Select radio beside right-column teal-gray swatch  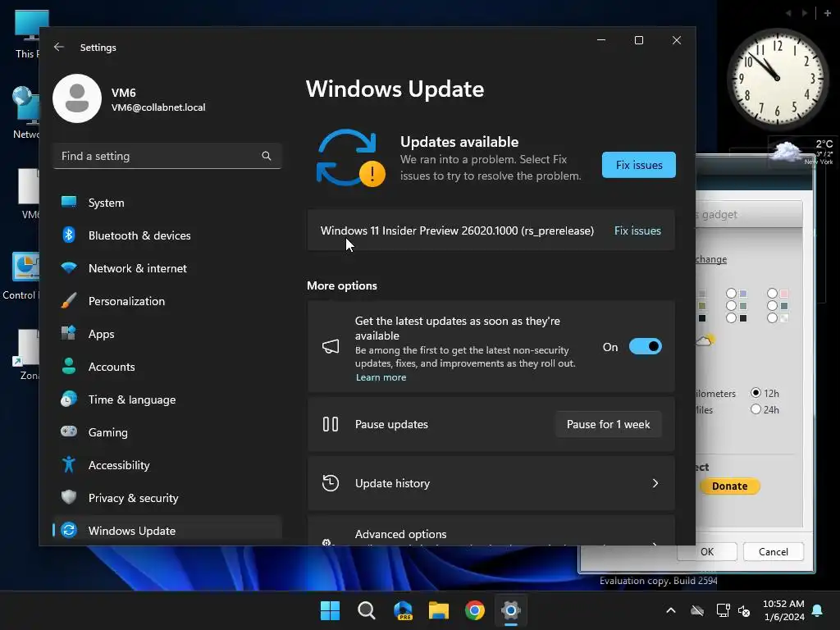772,305
